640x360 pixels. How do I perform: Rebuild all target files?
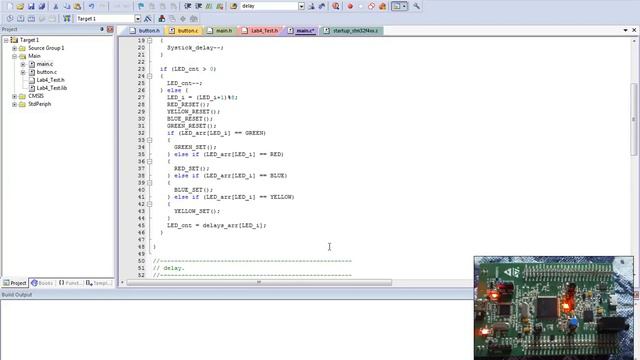tap(31, 18)
